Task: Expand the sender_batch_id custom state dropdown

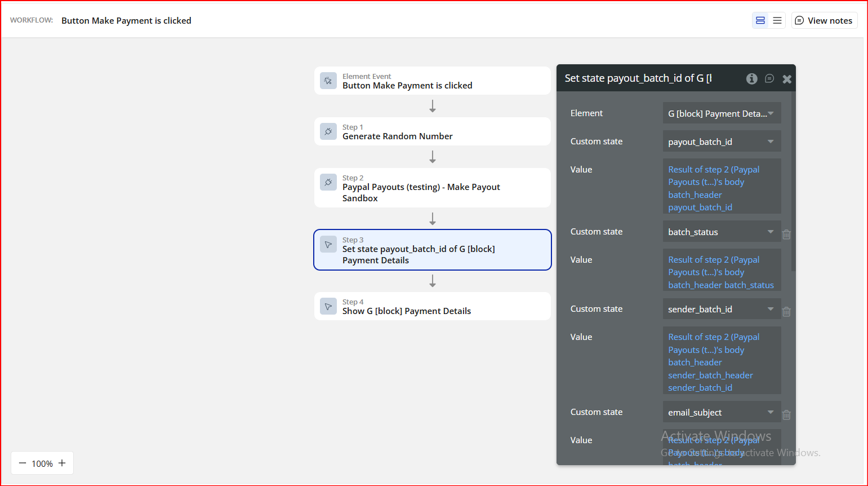Action: 722,309
